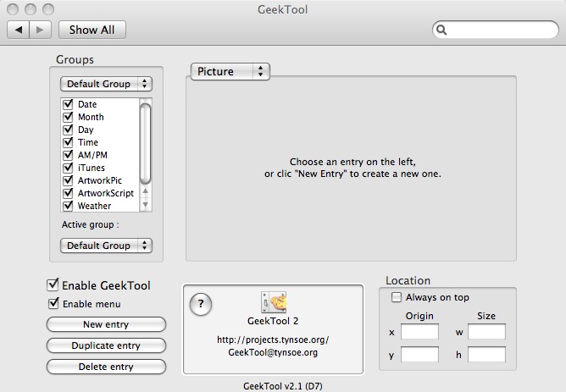Screen dimensions: 566x392
Task: Click the entries list scrollbar thumb
Action: point(145,144)
